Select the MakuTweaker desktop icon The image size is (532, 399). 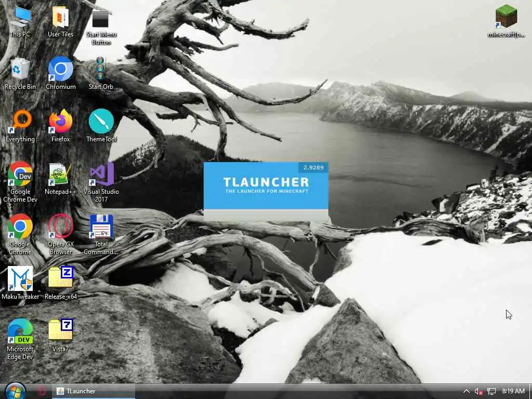click(x=20, y=283)
